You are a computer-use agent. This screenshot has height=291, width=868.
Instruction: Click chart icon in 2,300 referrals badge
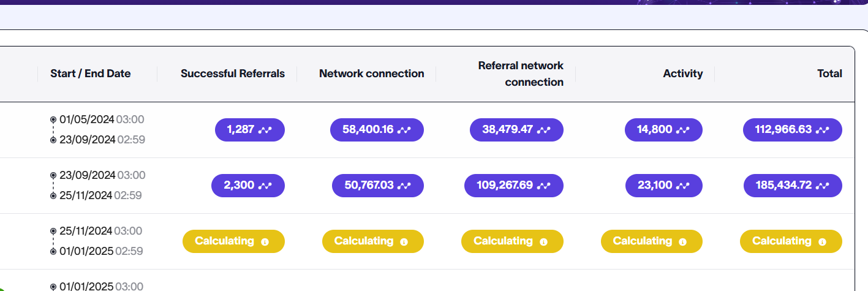click(265, 186)
